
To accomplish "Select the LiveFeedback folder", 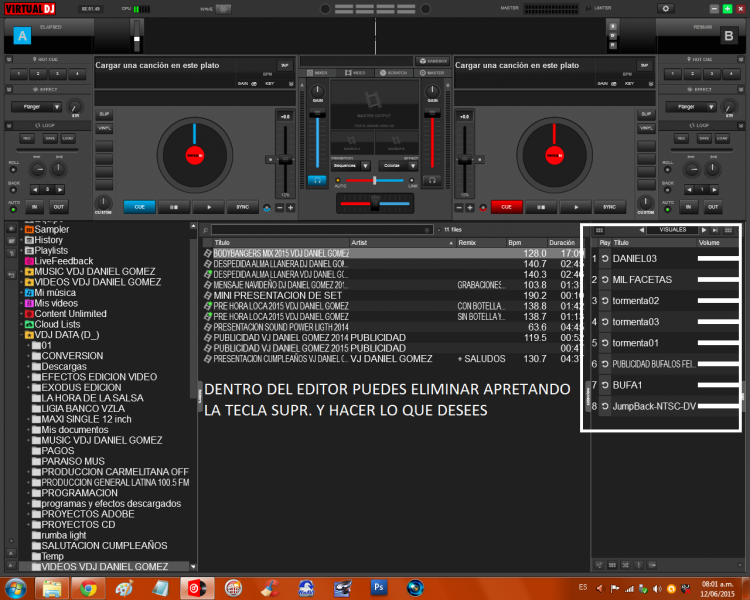I will coord(59,261).
